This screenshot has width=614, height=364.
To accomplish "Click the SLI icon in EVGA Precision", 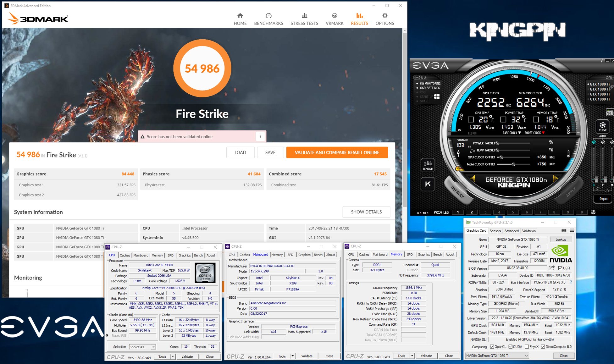I will click(610, 113).
